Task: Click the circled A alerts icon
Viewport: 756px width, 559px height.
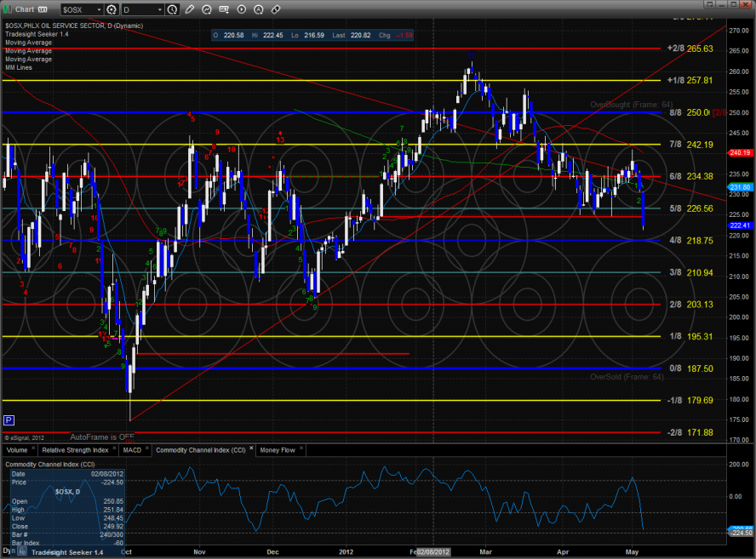Action: (x=259, y=9)
